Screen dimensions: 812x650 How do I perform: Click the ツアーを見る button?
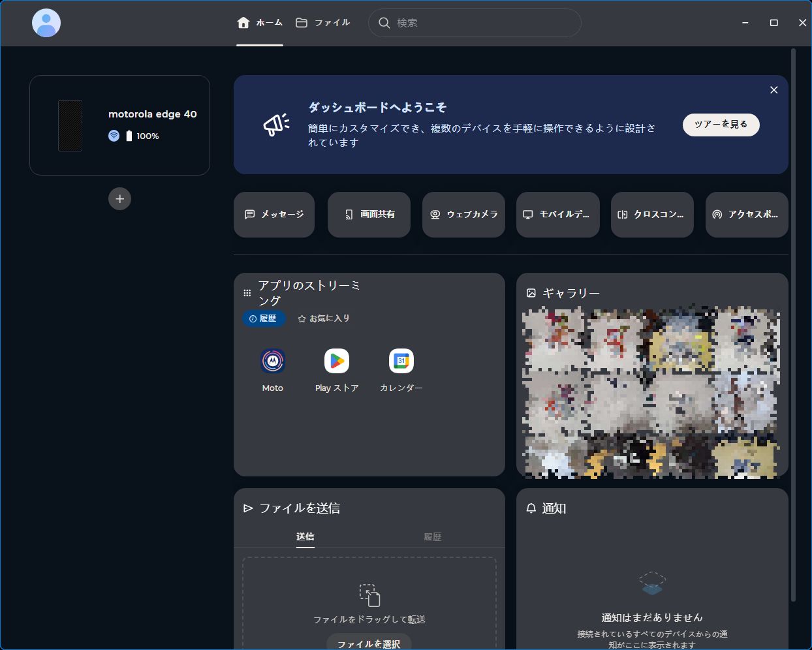point(721,125)
